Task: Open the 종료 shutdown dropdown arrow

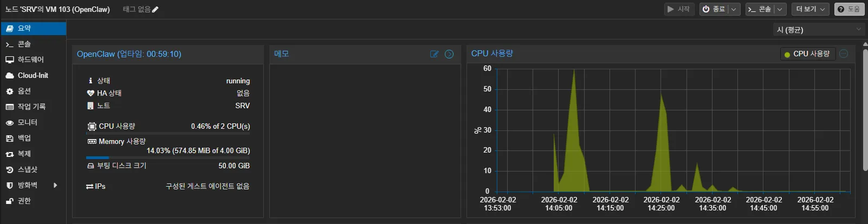Action: pyautogui.click(x=734, y=9)
